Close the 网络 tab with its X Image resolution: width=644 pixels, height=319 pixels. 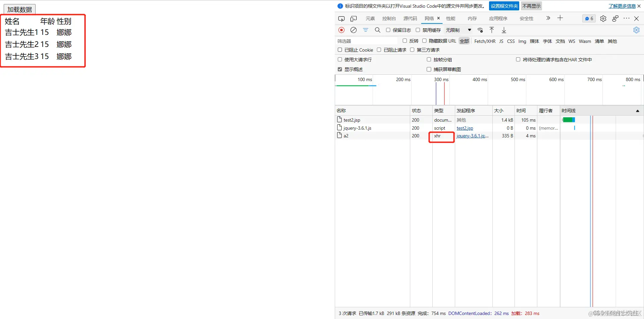[438, 18]
